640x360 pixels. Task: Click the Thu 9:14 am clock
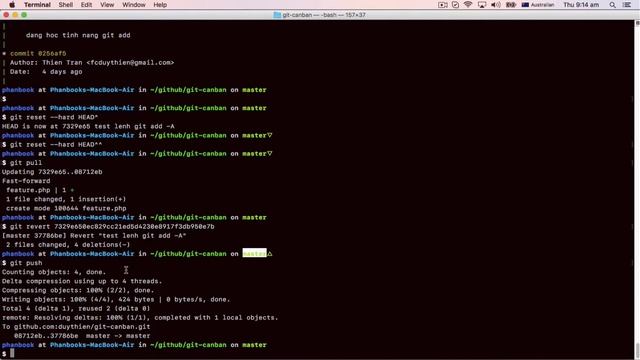pos(581,5)
